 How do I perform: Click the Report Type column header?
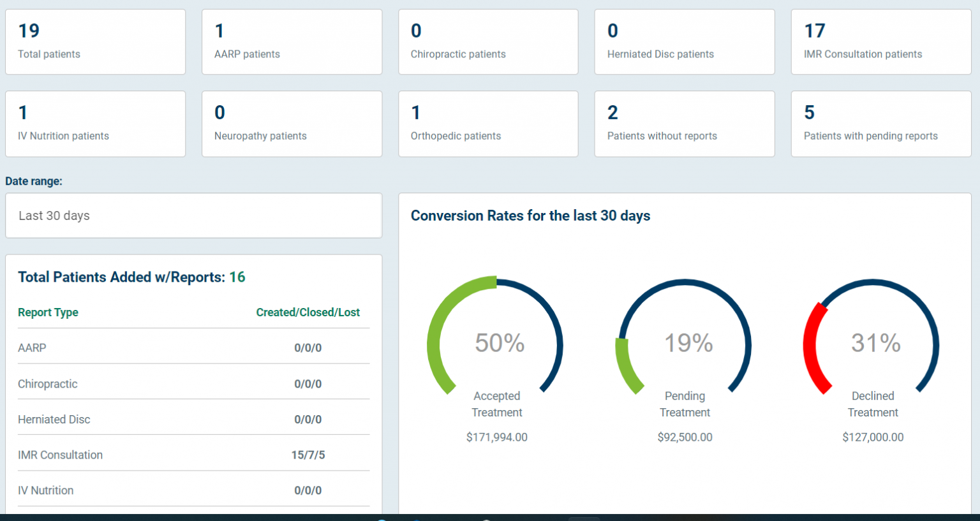48,312
